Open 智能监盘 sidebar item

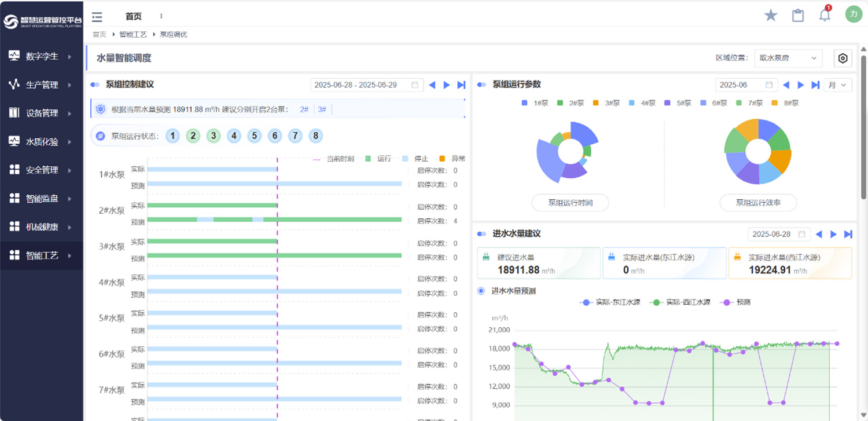pyautogui.click(x=42, y=199)
